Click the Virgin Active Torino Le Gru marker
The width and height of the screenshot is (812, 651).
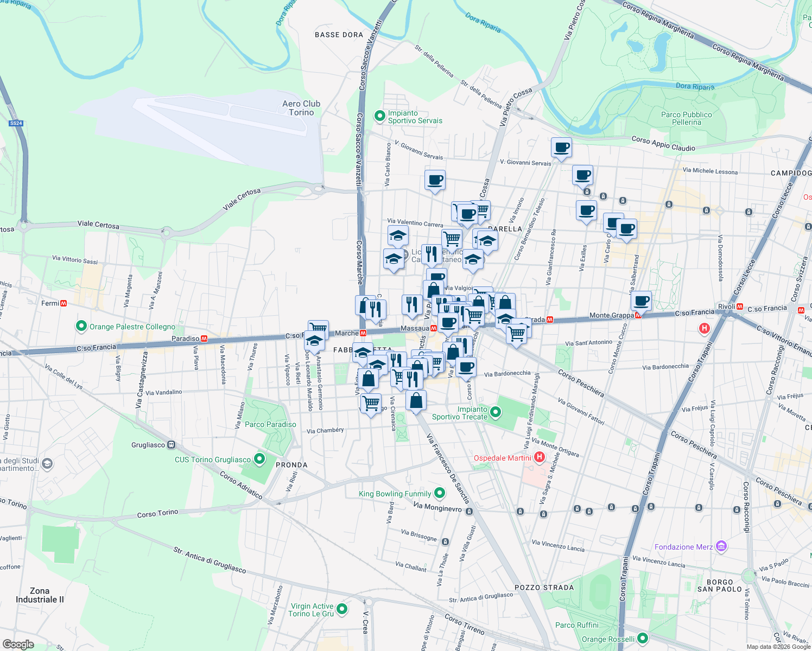tap(341, 609)
